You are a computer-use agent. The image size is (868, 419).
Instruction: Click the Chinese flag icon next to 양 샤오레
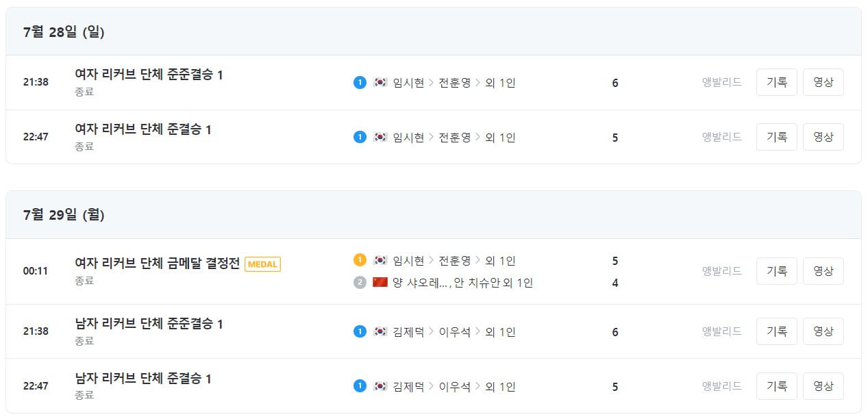tap(379, 282)
